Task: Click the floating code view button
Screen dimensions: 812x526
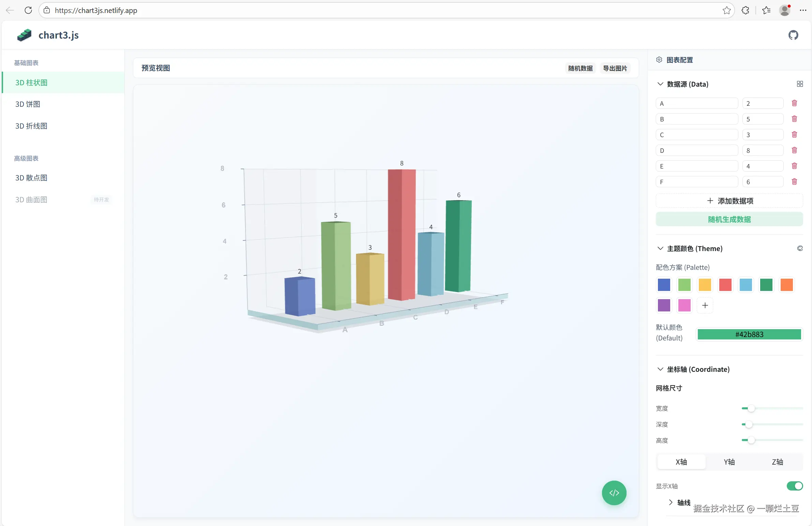Action: tap(614, 493)
